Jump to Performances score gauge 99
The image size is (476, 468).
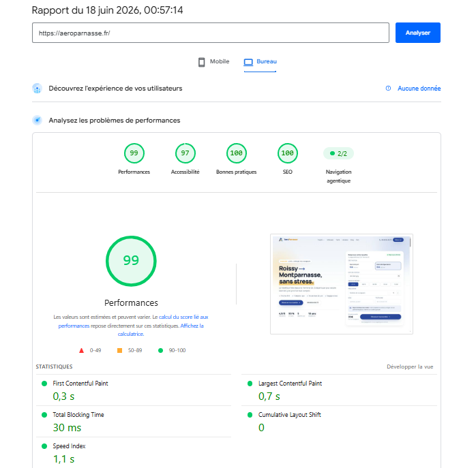(x=134, y=153)
